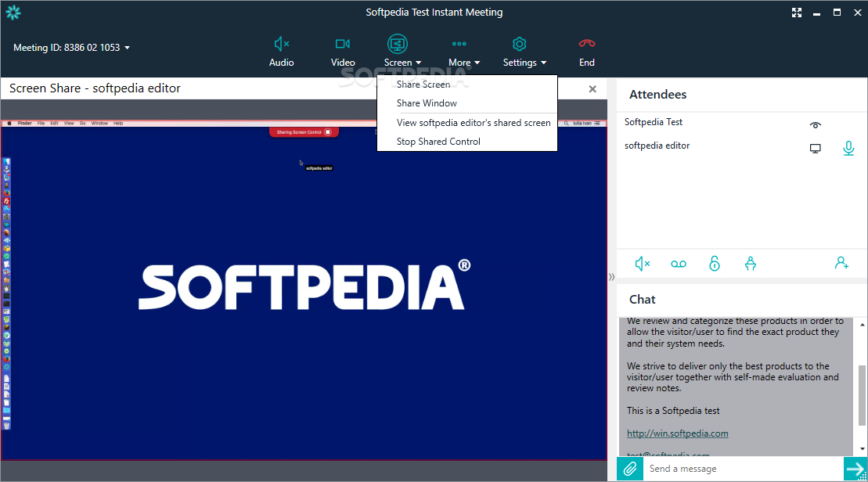Open the win.softpedia.com link in chat
The image size is (868, 482).
click(677, 433)
